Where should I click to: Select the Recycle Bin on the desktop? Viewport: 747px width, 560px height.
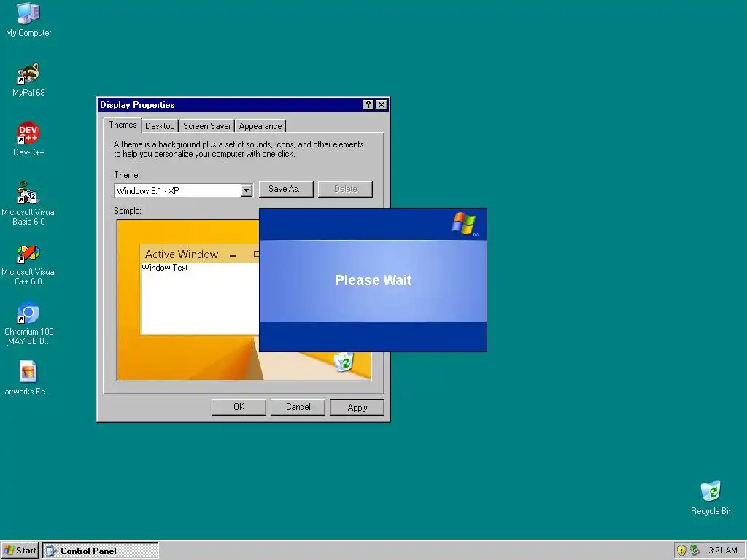pyautogui.click(x=711, y=497)
